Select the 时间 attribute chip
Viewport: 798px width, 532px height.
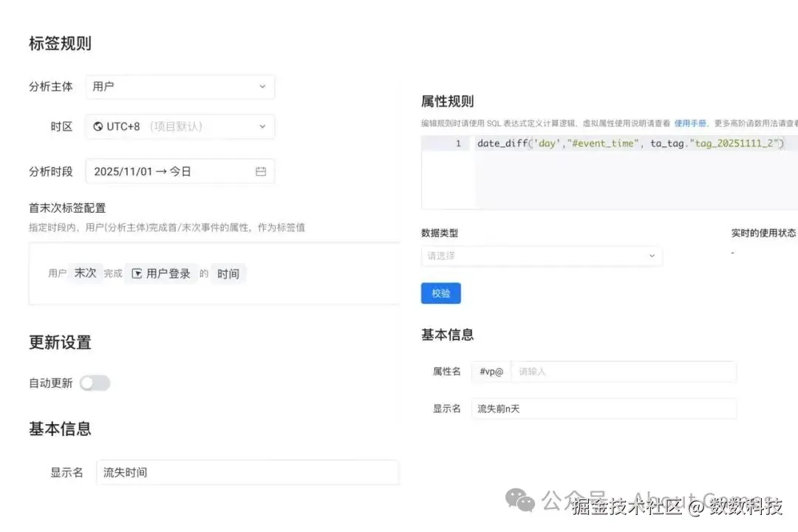click(228, 273)
